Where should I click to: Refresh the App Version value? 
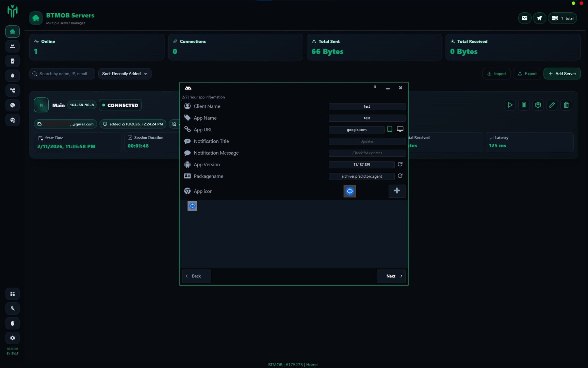pyautogui.click(x=400, y=164)
